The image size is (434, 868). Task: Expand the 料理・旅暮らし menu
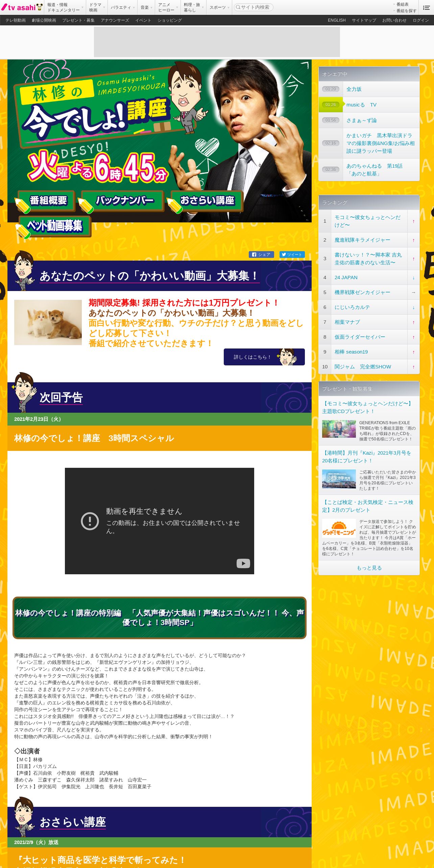[x=193, y=7]
